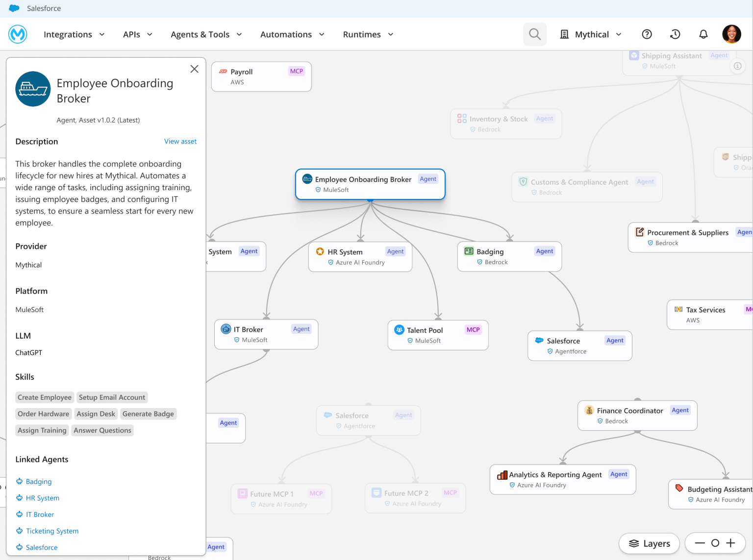753x560 pixels.
Task: Expand the Integrations dropdown
Action: point(74,34)
